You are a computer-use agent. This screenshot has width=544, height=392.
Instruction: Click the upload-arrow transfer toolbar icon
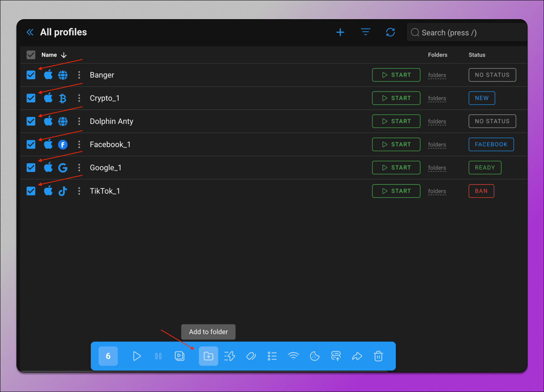coord(336,356)
